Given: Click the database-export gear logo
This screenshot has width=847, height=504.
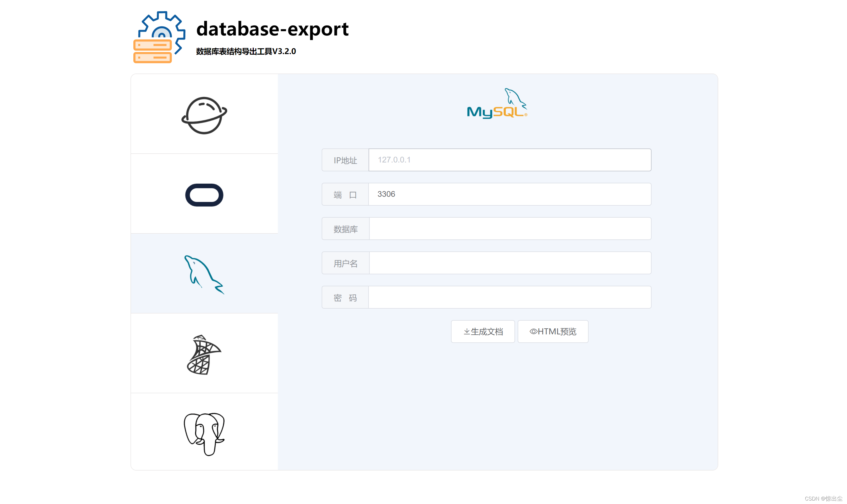Looking at the screenshot, I should click(x=159, y=37).
